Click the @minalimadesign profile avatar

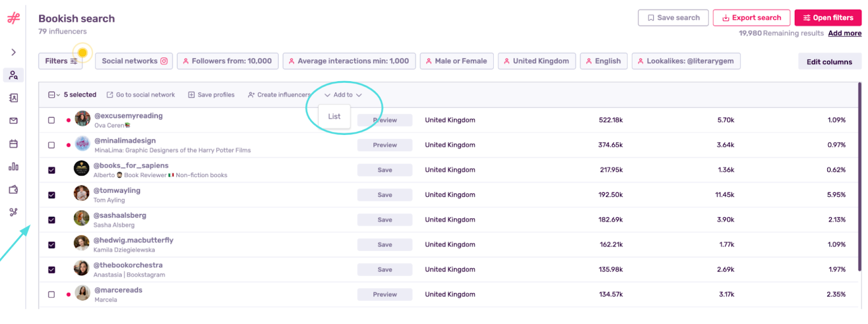pos(82,143)
